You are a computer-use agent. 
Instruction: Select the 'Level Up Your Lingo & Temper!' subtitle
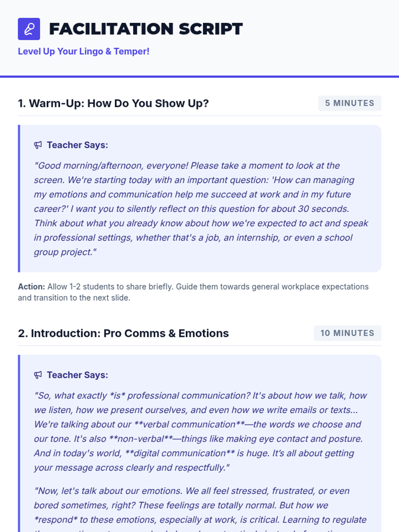83,52
